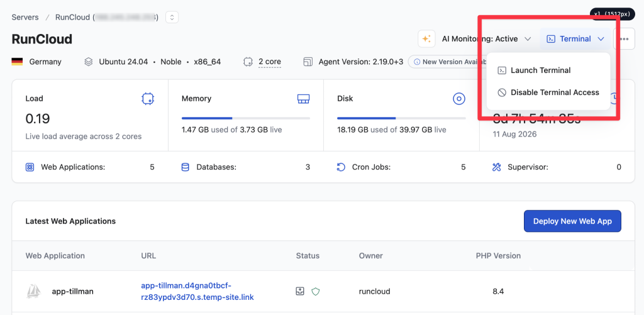This screenshot has height=315, width=644.
Task: Click the Agent Version: 2.19.0+3 text
Action: click(x=361, y=62)
